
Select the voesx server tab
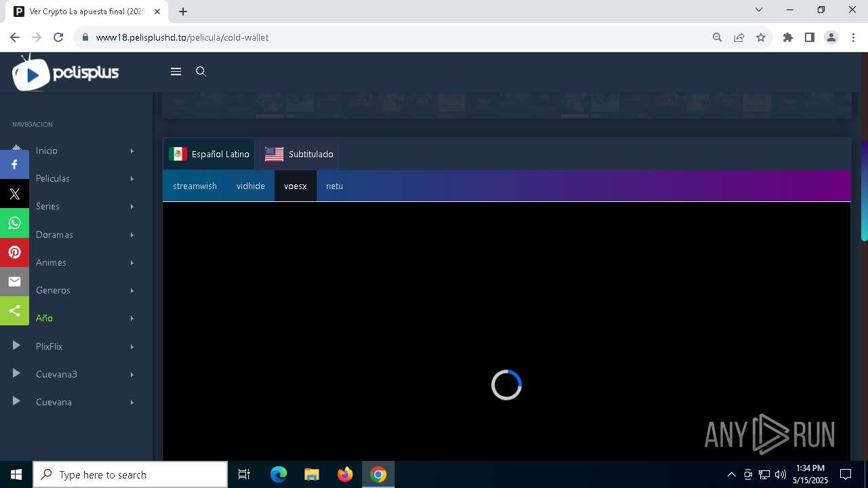(x=296, y=186)
